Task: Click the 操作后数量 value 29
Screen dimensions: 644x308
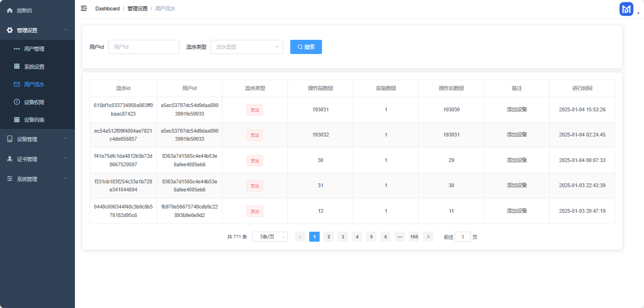Action: pyautogui.click(x=451, y=161)
